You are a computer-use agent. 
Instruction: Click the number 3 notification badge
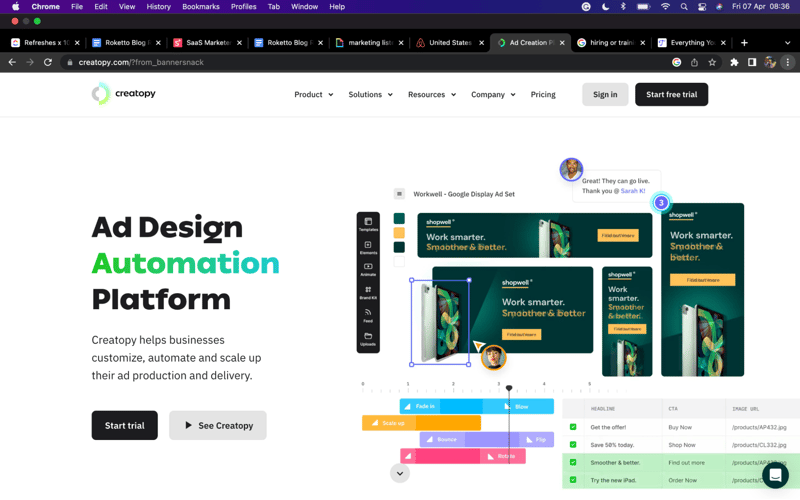[661, 203]
